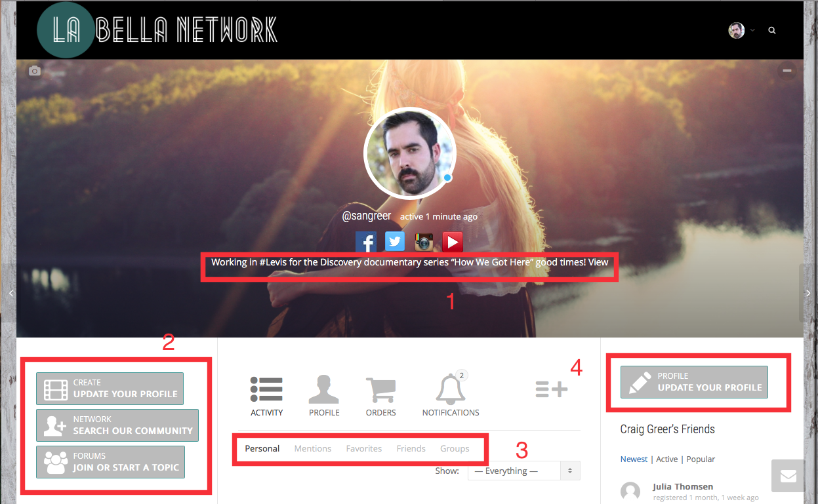Click Julia Thomsen's avatar

pos(630,492)
